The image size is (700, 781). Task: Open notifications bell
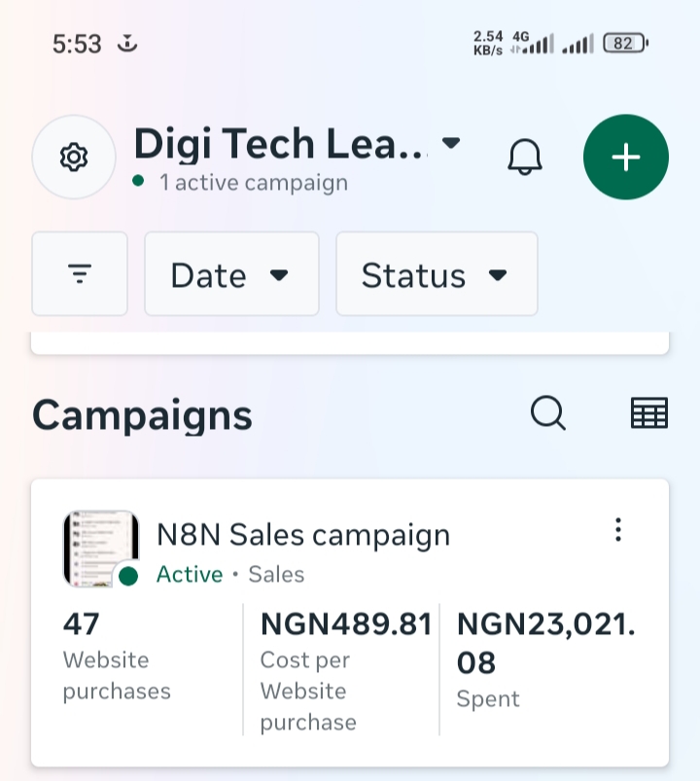[x=524, y=157]
